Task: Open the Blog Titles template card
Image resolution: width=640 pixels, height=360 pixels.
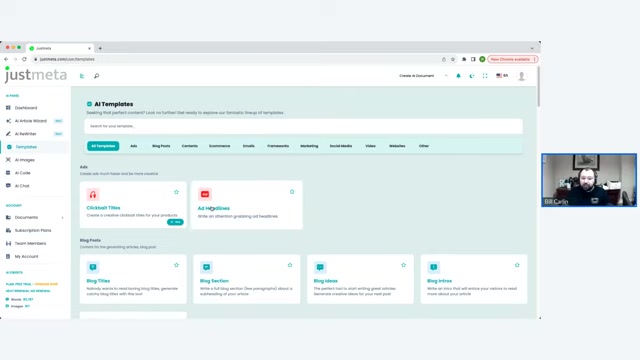Action: tap(133, 279)
